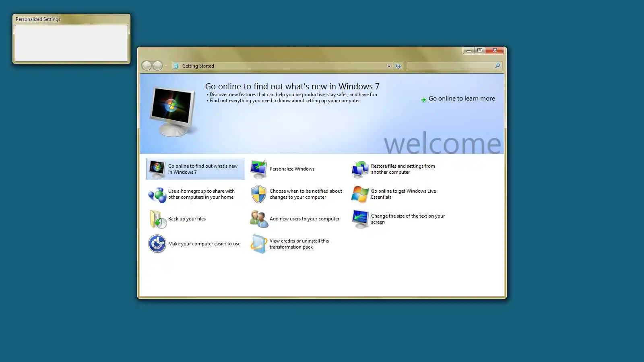The width and height of the screenshot is (644, 362).
Task: Click the Getting Started address bar icon
Action: pos(176,66)
